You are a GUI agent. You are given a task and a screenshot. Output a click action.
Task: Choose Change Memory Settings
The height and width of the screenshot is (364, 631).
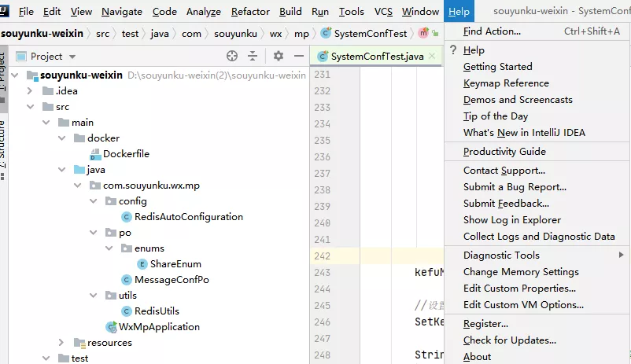click(537, 271)
